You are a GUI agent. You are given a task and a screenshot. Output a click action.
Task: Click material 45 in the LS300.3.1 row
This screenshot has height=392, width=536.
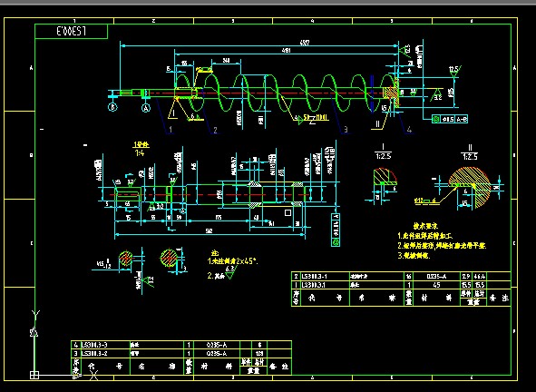[x=437, y=285]
